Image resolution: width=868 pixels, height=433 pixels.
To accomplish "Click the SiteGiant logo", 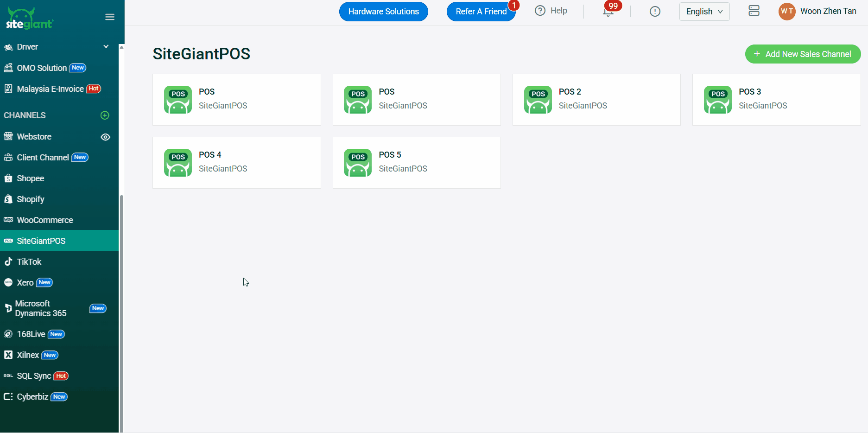I will point(30,19).
